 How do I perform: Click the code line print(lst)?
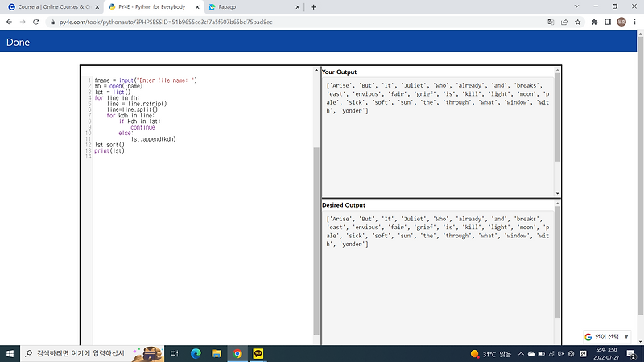[109, 150]
